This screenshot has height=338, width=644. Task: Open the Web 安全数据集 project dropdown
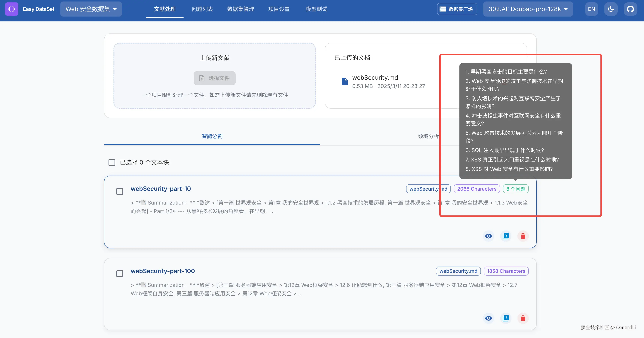tap(91, 9)
